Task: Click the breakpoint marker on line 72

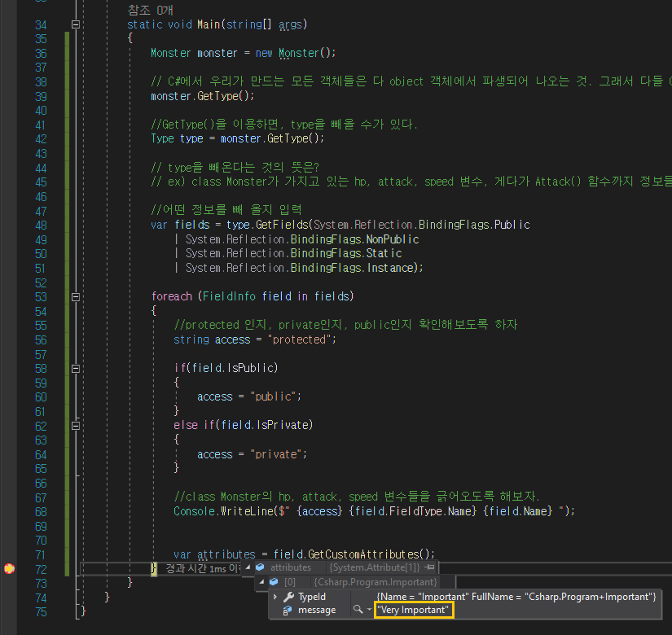Action: [9, 568]
